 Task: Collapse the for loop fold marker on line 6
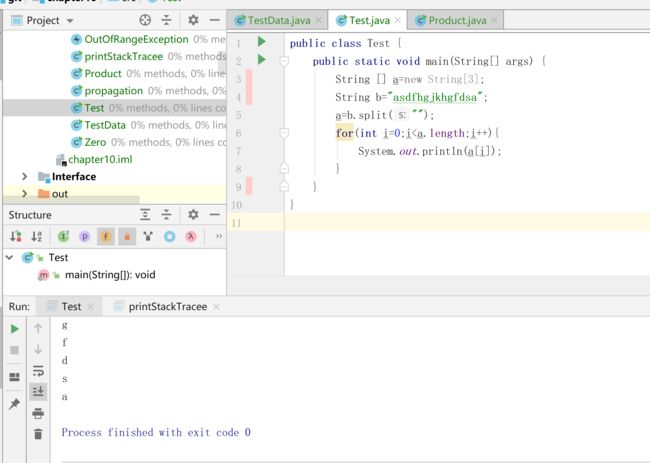(284, 133)
